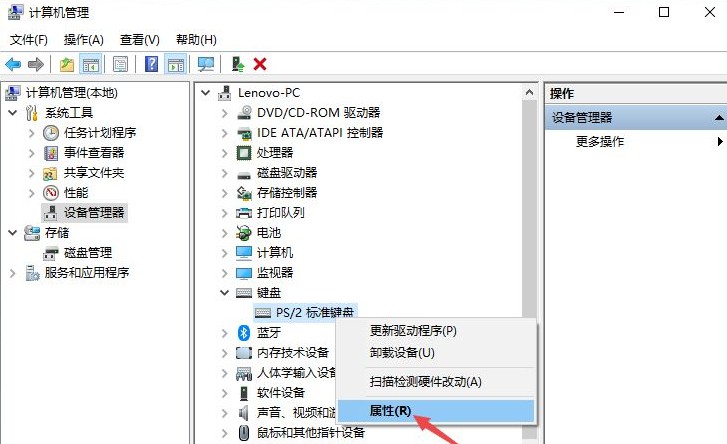Open the 帮助(H) menu
This screenshot has width=727, height=444.
pyautogui.click(x=196, y=40)
